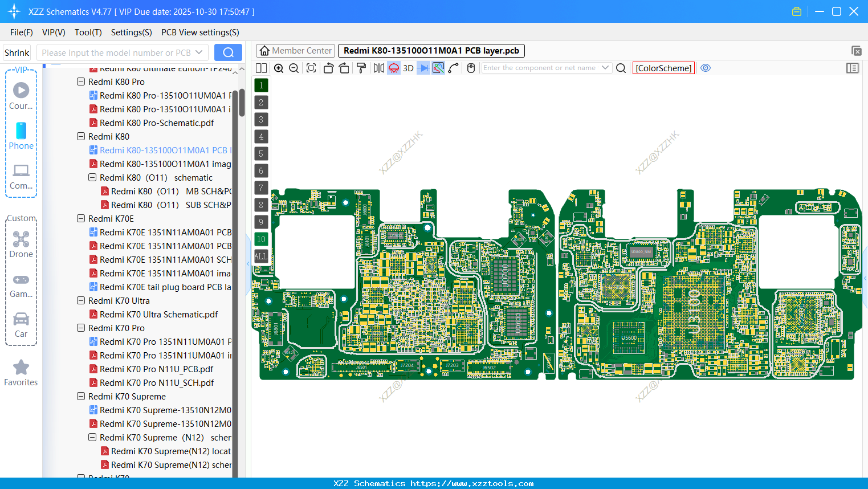This screenshot has width=868, height=489.
Task: Open the mouse settings toolbar icon
Action: 471,68
